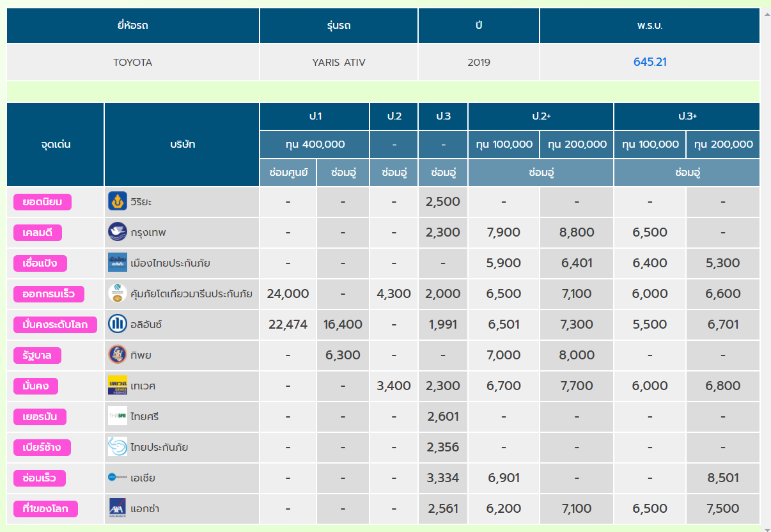Select the 3,400 ป.2 price for เทเวศ
This screenshot has height=532, width=771.
click(394, 386)
